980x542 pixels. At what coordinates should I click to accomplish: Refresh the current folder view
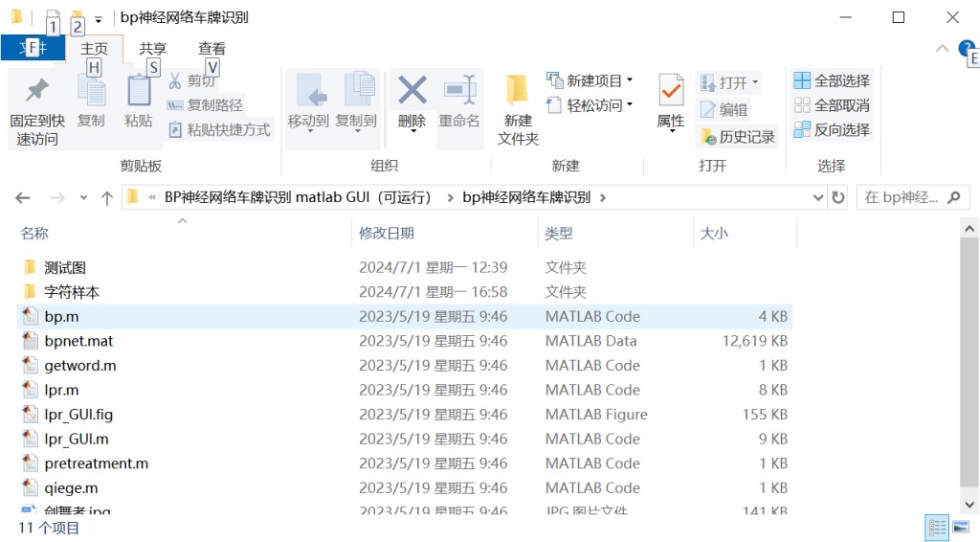[x=838, y=197]
